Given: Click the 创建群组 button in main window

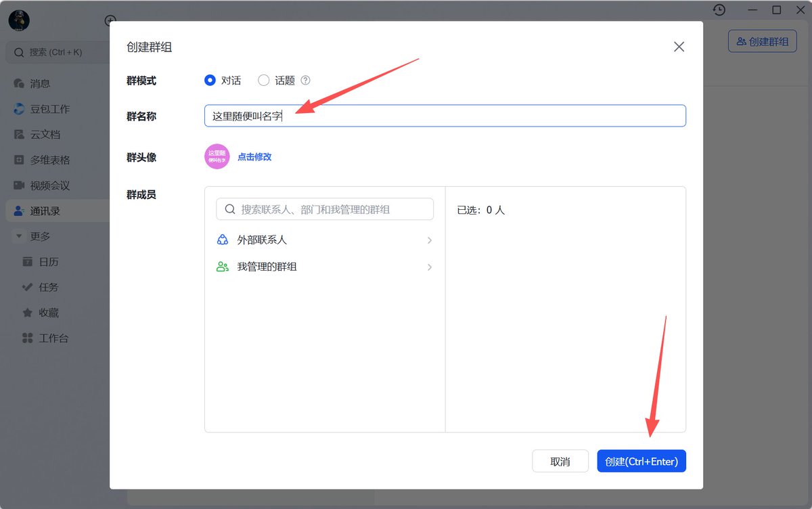Looking at the screenshot, I should [763, 41].
